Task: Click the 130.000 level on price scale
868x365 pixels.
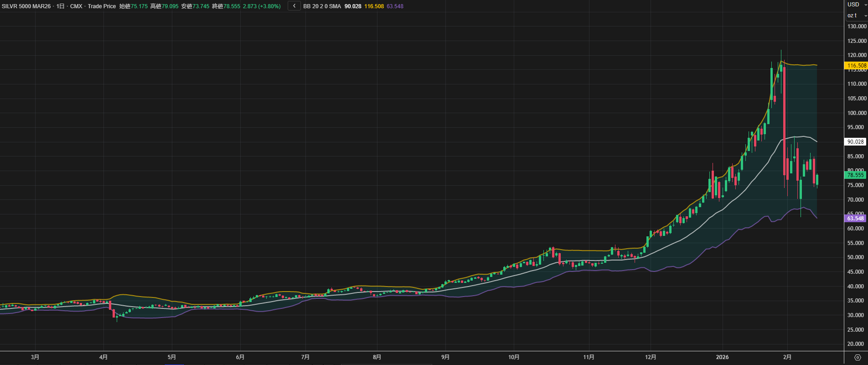Action: click(x=857, y=26)
